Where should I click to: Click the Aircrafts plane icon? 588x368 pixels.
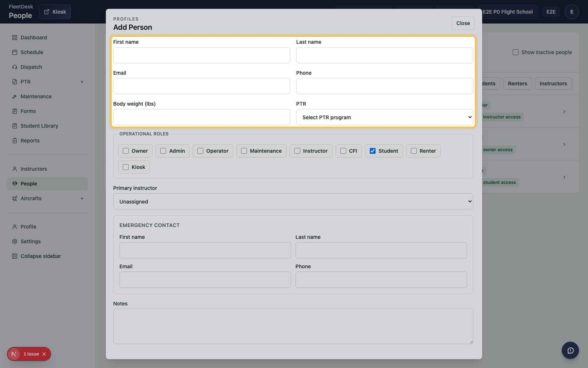click(15, 198)
